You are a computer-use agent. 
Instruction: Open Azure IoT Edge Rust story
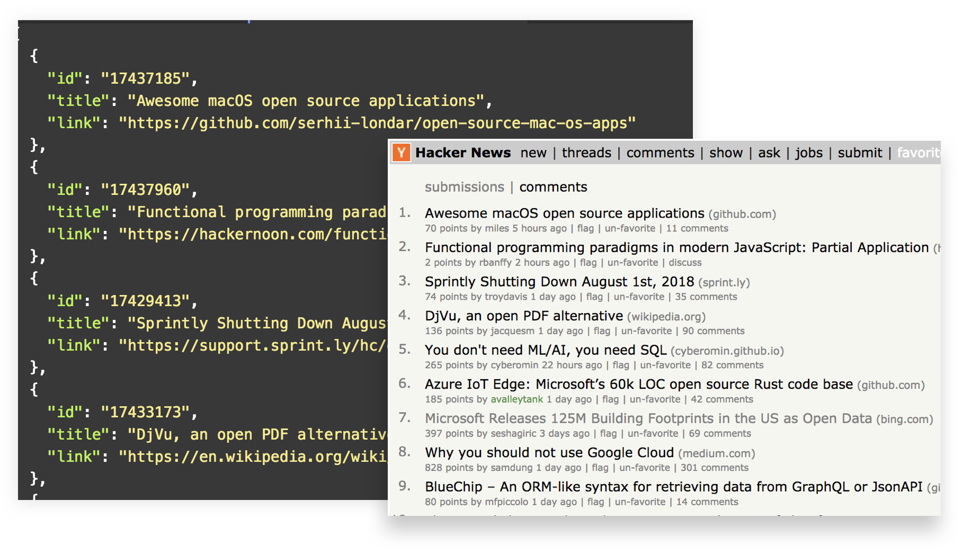coord(639,385)
